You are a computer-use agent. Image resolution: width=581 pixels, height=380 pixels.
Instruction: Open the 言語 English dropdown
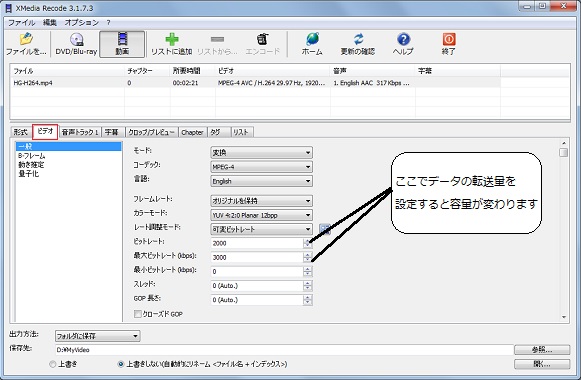point(261,181)
